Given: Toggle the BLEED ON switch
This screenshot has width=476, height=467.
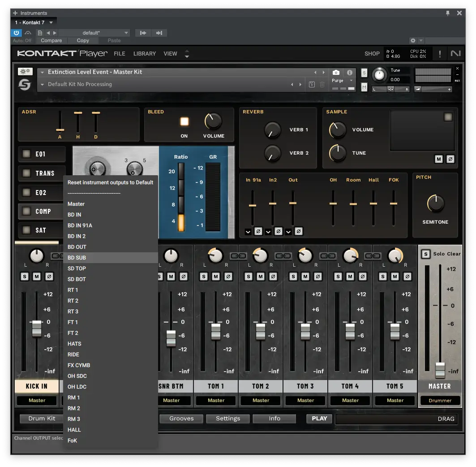Looking at the screenshot, I should (184, 121).
